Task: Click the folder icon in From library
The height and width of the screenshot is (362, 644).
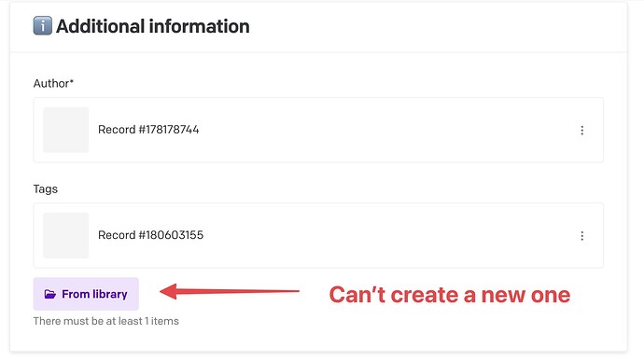Action: coord(50,294)
